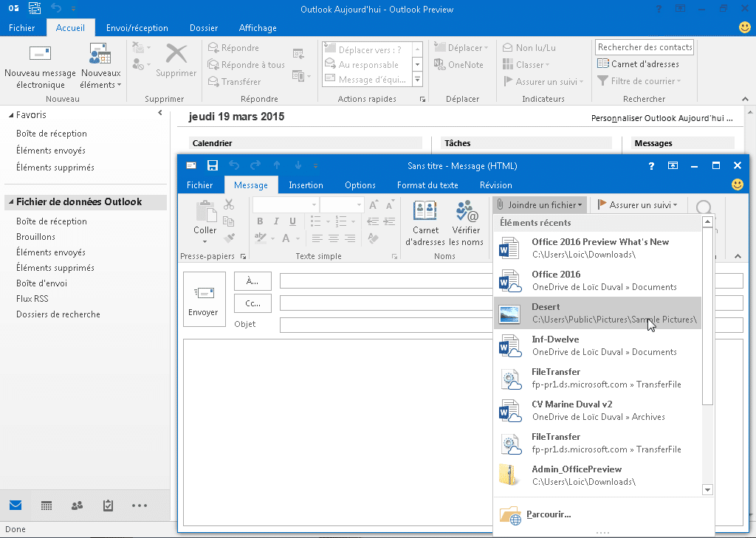Center text in the message ribbon

pos(334,238)
